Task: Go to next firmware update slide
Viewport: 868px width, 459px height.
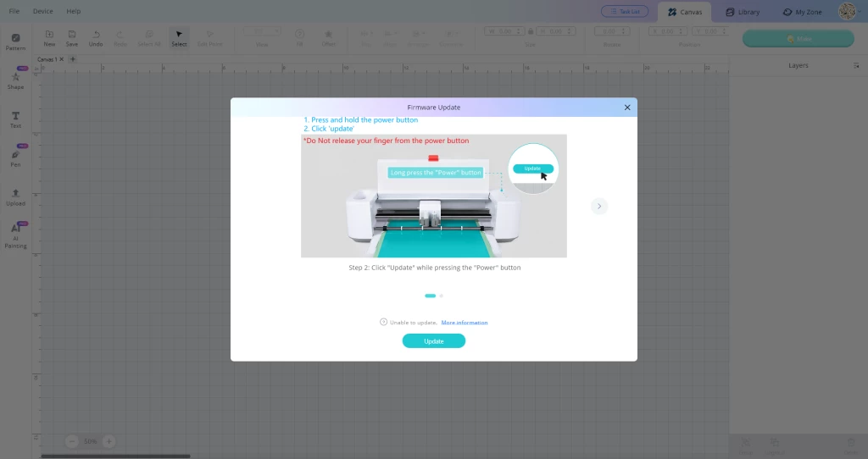Action: (x=599, y=207)
